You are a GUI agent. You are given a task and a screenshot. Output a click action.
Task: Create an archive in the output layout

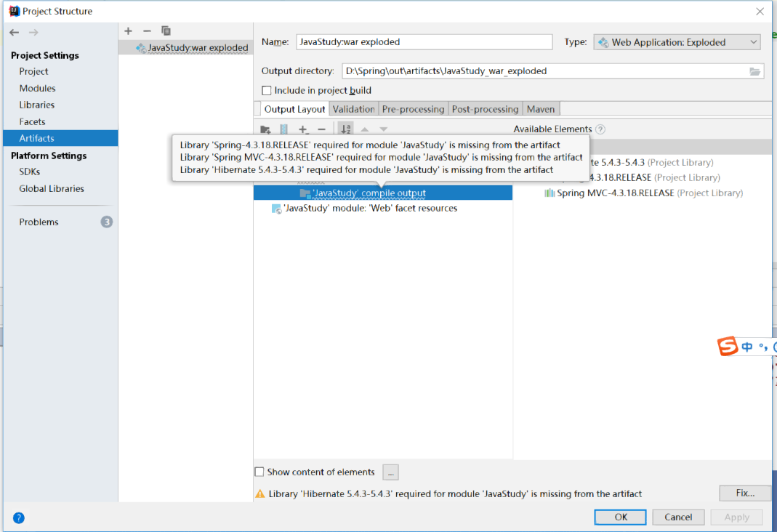coord(284,130)
